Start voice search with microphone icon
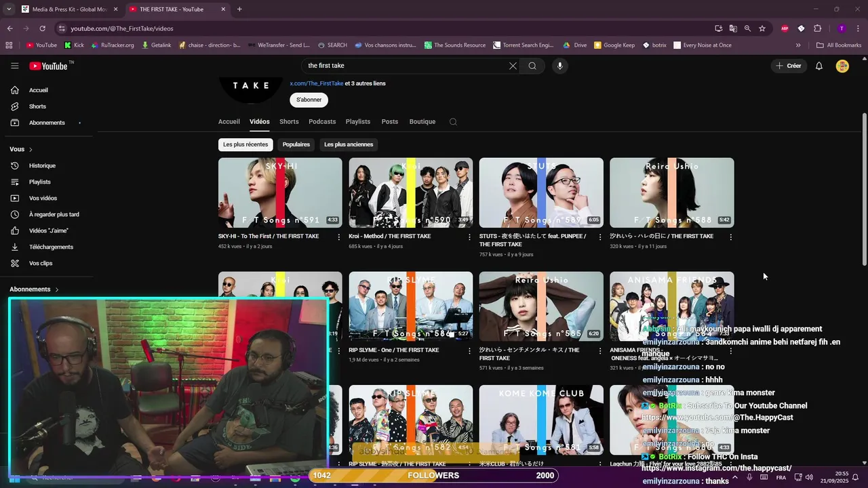 coord(559,66)
